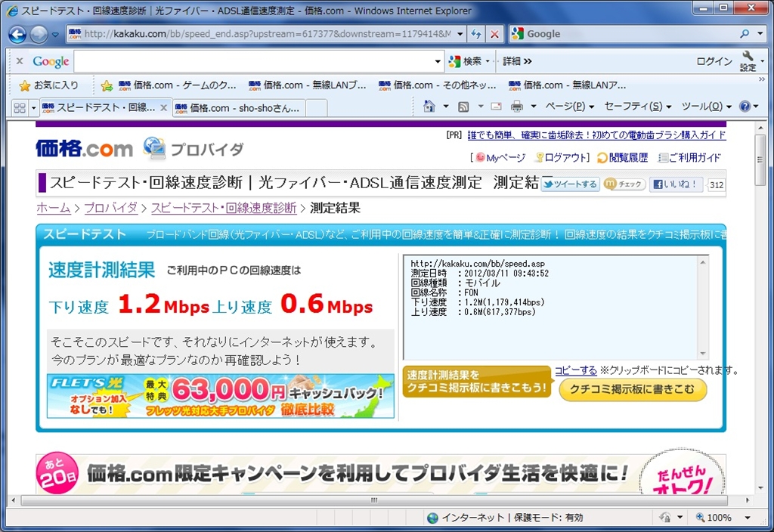Open the ツール(O) menu
The image size is (774, 532).
pos(706,107)
